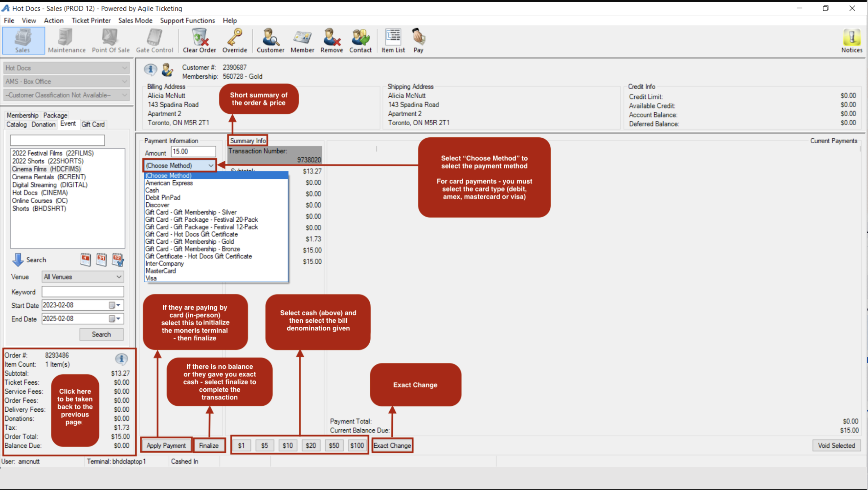Screen dimensions: 868x490
Task: Click the Remove customer toolbar icon
Action: coord(331,40)
